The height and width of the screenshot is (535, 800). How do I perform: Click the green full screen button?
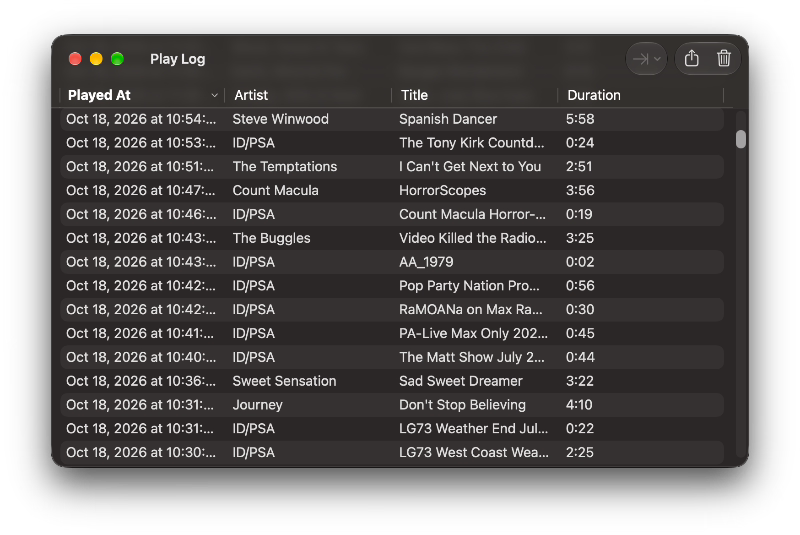click(x=117, y=59)
